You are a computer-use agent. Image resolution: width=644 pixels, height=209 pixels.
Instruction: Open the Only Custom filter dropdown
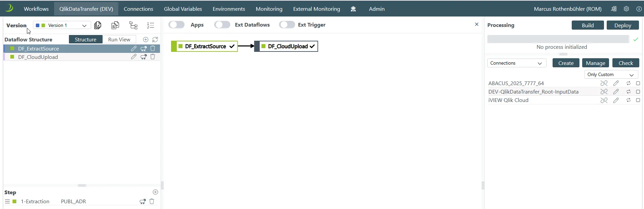click(611, 74)
